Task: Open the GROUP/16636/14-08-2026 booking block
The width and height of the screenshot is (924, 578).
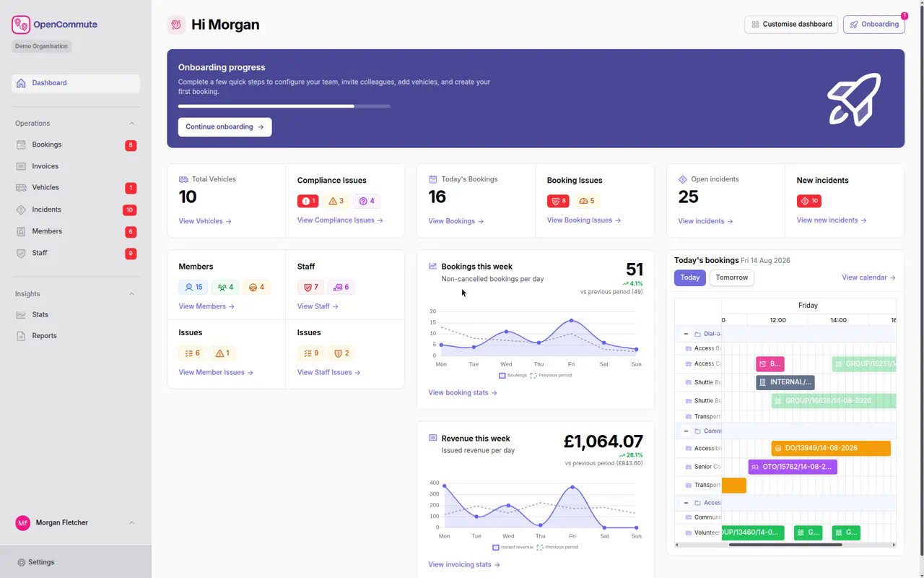Action: 834,401
